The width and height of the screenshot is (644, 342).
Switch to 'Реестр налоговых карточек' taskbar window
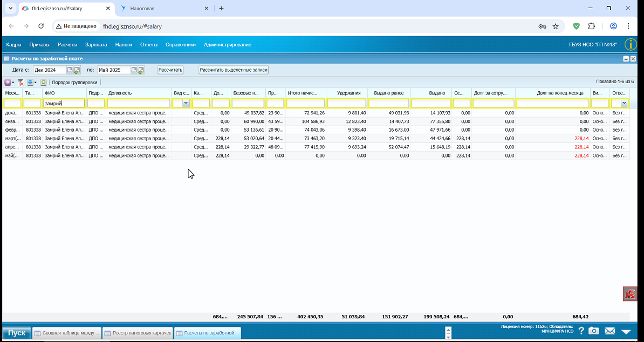pos(138,333)
